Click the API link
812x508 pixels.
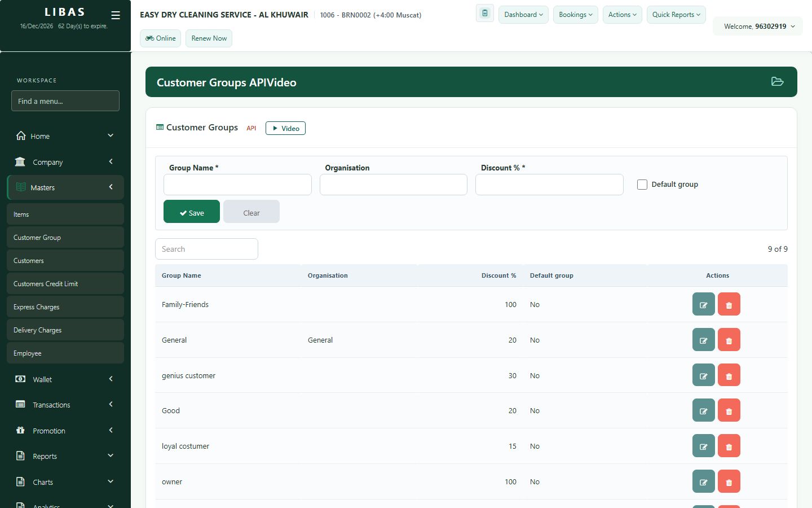point(251,128)
